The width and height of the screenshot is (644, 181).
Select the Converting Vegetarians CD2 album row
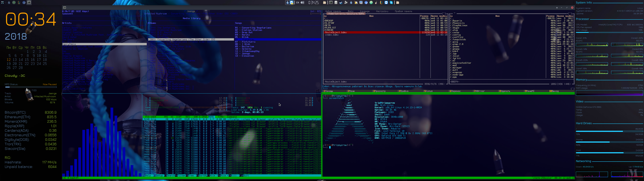[191, 39]
